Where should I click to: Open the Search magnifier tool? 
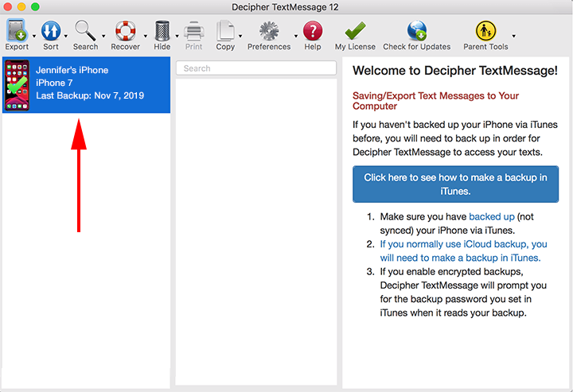(84, 31)
